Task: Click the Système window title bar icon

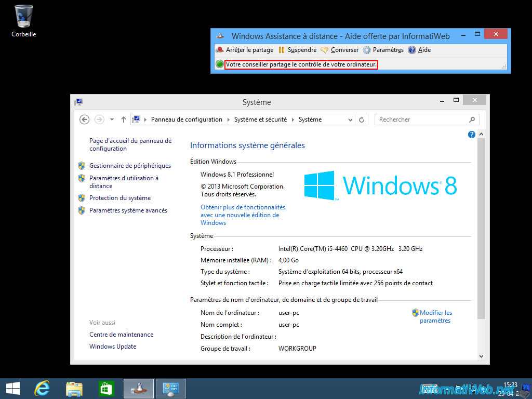Action: [x=79, y=102]
